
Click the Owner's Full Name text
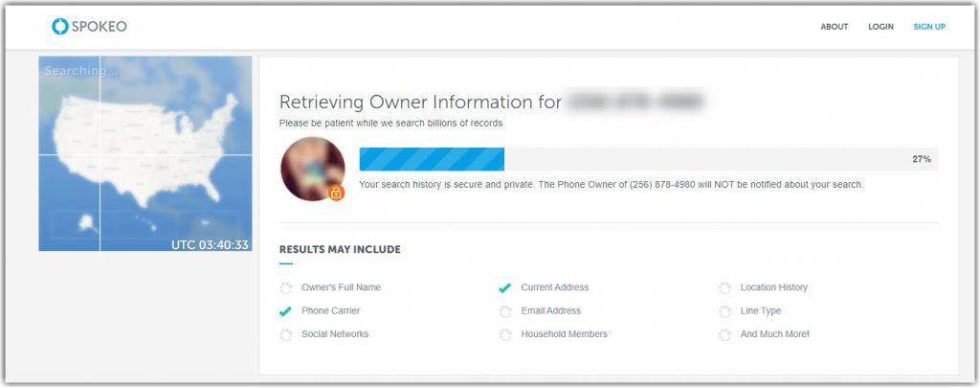[x=342, y=287]
